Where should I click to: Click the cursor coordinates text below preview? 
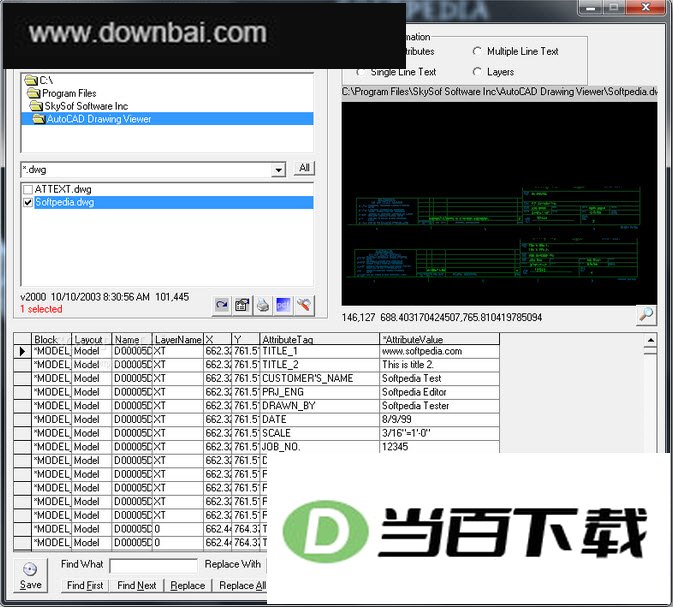(442, 318)
